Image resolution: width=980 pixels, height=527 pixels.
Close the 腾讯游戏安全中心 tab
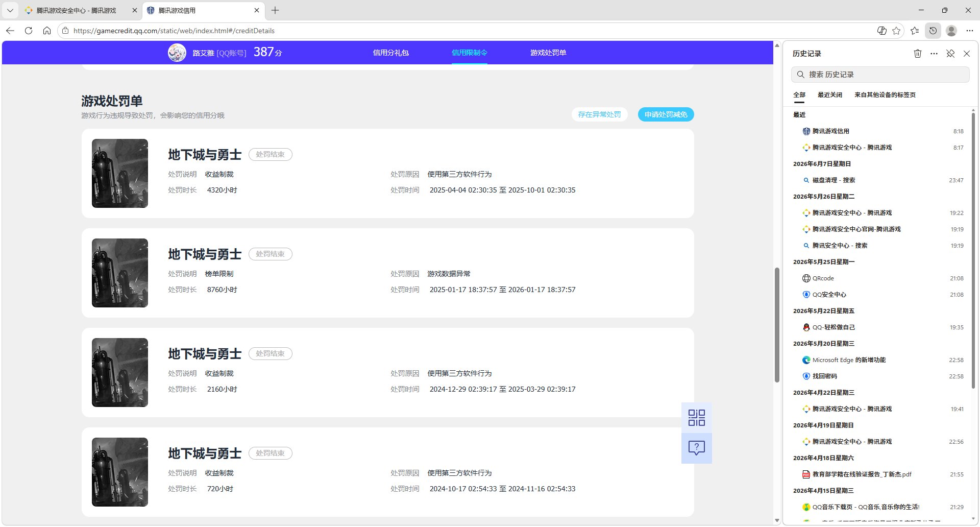pos(135,10)
